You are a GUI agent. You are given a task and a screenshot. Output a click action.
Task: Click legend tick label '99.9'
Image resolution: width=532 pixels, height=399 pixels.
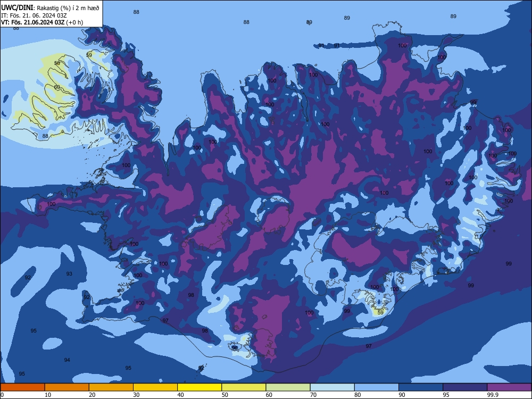[x=493, y=395]
